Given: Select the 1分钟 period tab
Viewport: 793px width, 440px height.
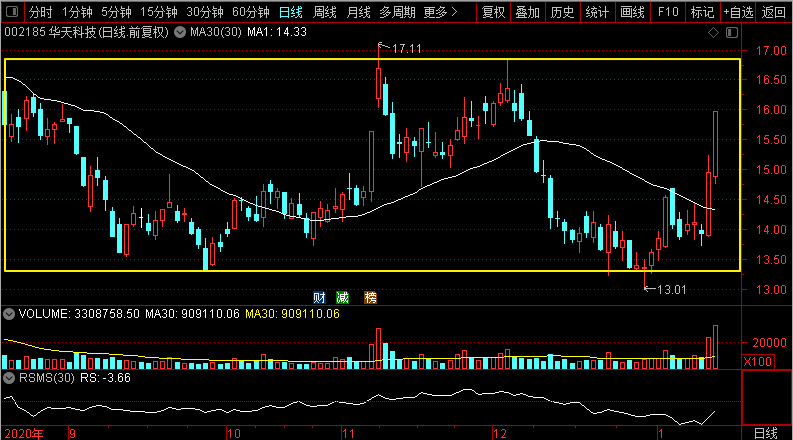Looking at the screenshot, I should point(77,12).
